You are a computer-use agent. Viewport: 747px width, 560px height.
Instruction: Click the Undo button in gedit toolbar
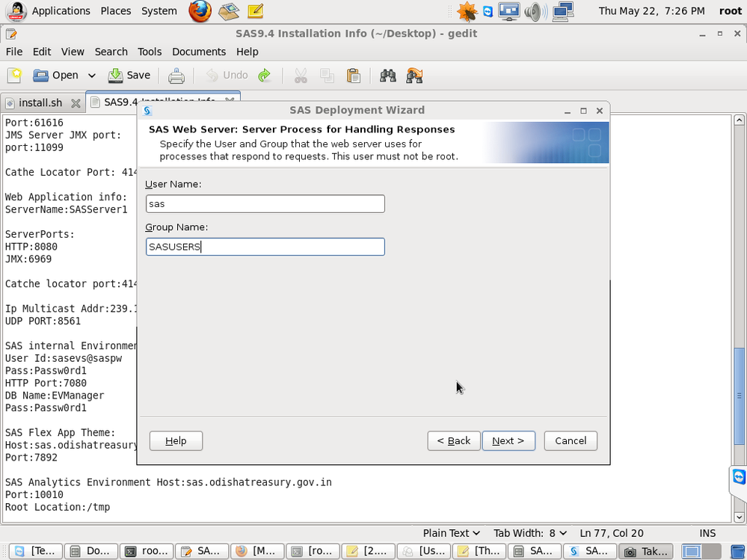227,76
